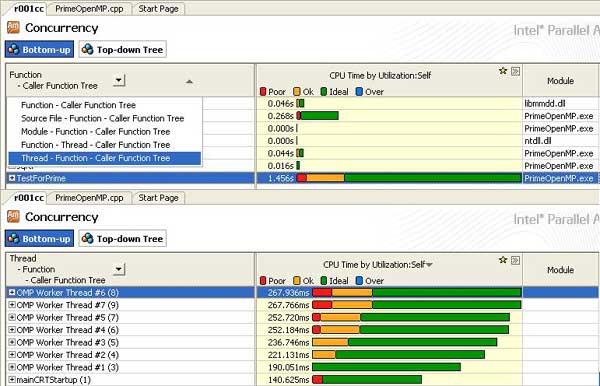
Task: Click red Poor legend swatch in lower panel
Action: [263, 281]
